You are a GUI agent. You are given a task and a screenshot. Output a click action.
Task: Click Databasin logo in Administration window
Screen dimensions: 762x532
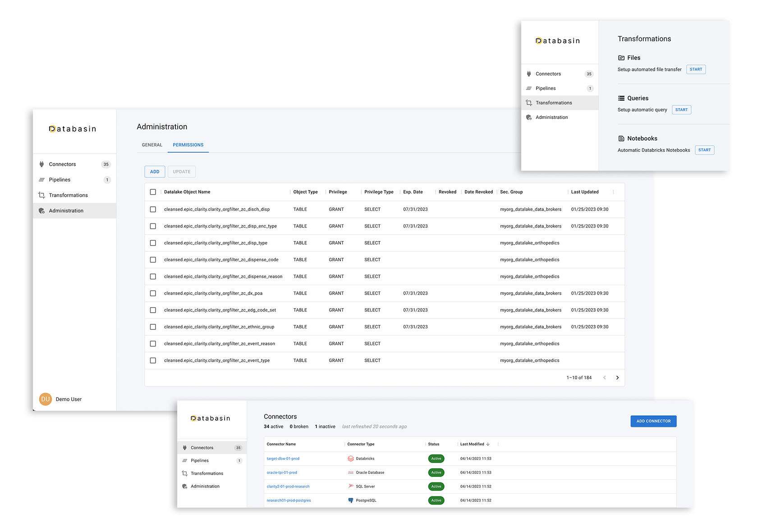(x=73, y=129)
